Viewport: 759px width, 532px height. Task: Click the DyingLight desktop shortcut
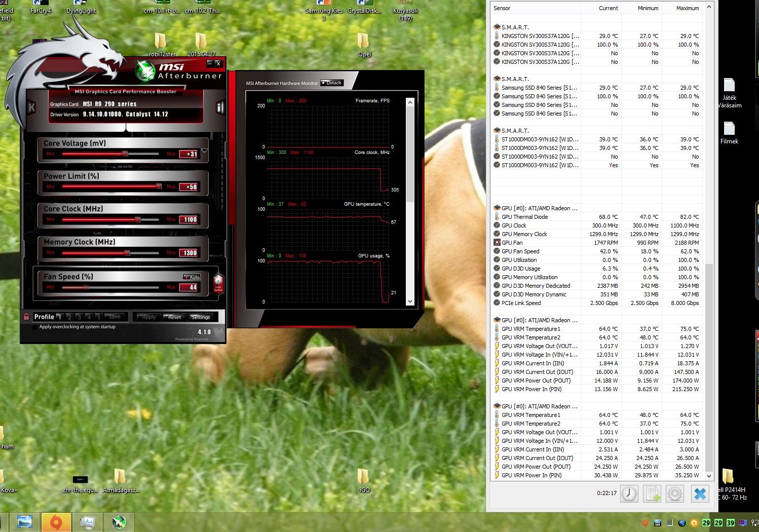tap(81, 8)
